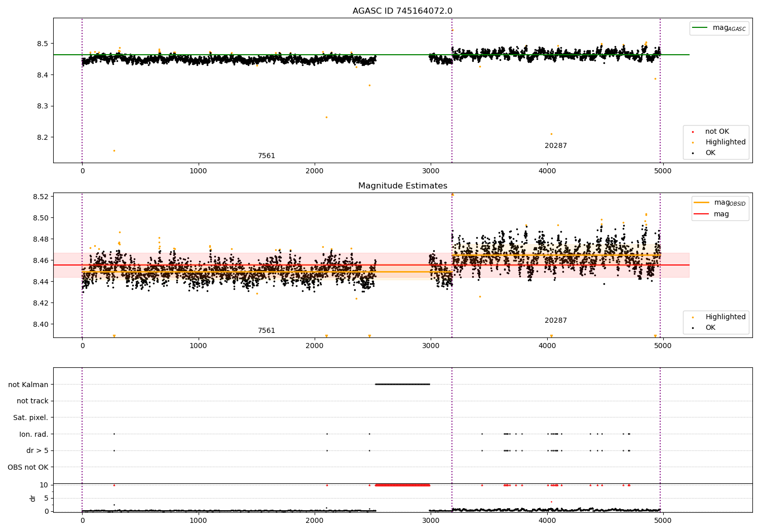
Task: Select the "mag AGASC" legend label
Action: tap(729, 28)
